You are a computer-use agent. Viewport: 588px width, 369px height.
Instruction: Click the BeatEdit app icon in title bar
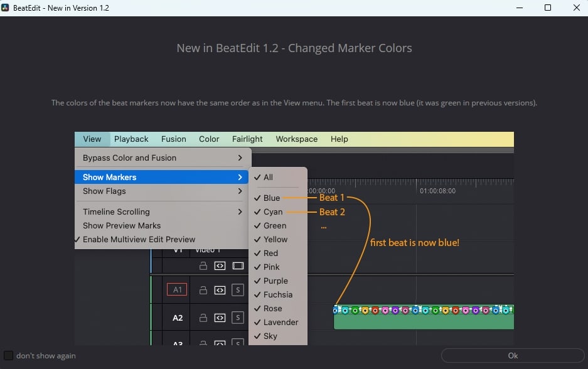point(6,8)
